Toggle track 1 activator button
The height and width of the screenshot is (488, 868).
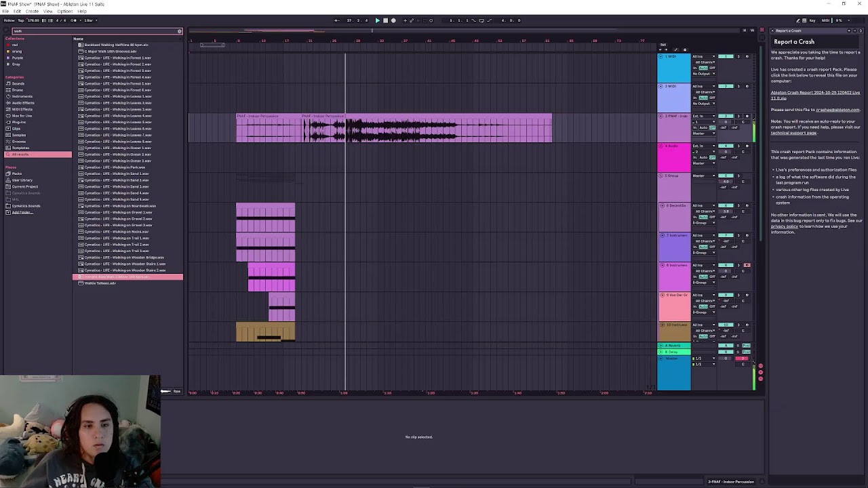tap(726, 56)
